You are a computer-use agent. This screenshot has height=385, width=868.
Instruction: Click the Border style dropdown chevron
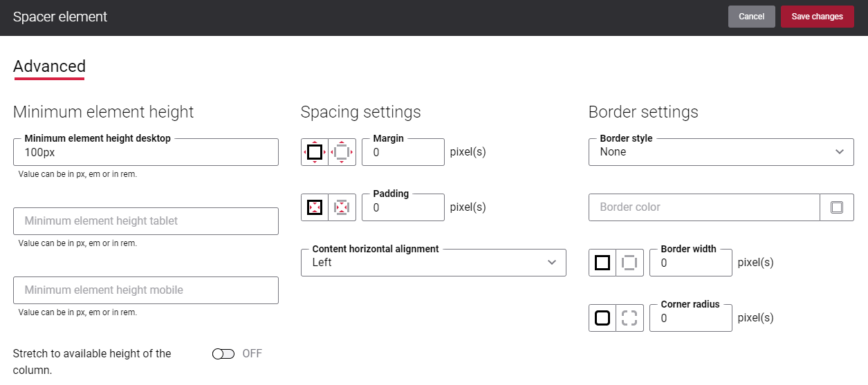pos(840,152)
